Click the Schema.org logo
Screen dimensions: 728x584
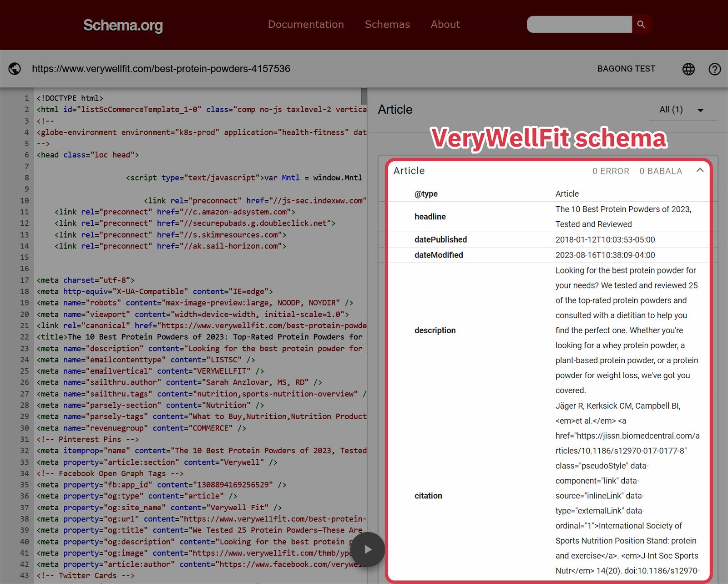123,25
